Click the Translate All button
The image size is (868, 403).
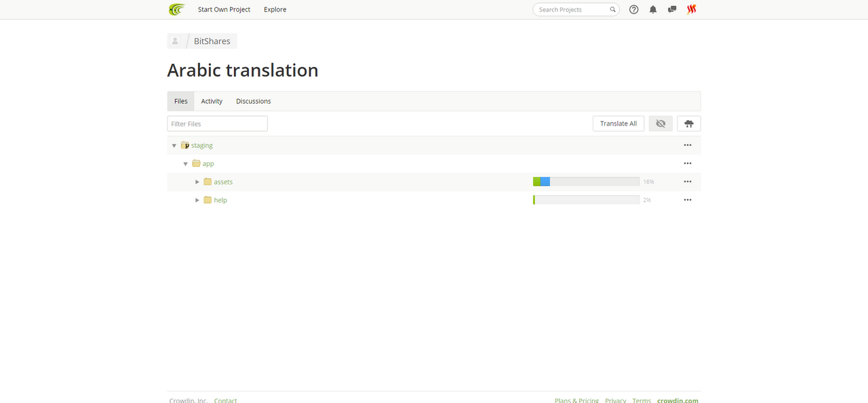tap(618, 123)
